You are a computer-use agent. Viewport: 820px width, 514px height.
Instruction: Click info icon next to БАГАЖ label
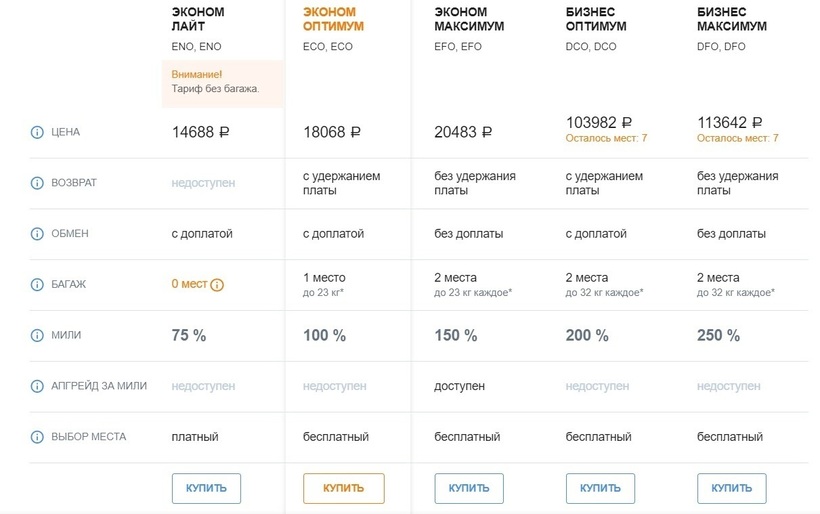[38, 284]
